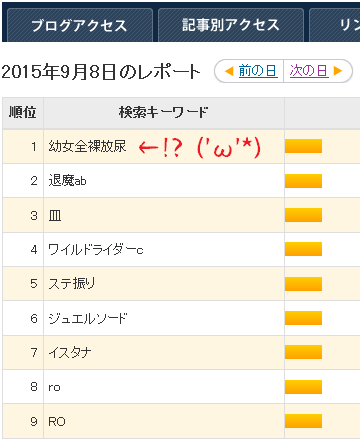Viewport: 360px width, 439px height.
Task: Select keyword 退魔ab in rank 2
Action: 67,181
